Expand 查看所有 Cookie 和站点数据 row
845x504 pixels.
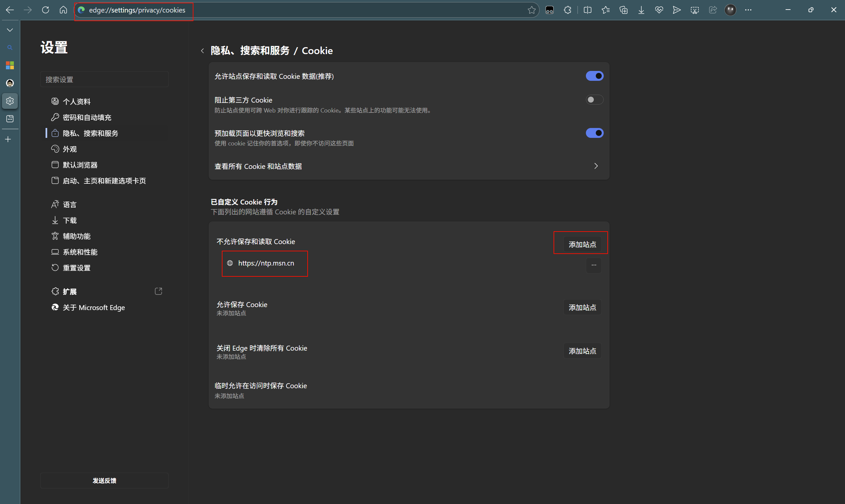(409, 166)
